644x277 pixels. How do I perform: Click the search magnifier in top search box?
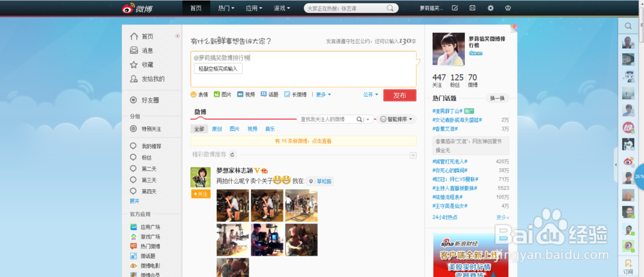click(x=390, y=8)
